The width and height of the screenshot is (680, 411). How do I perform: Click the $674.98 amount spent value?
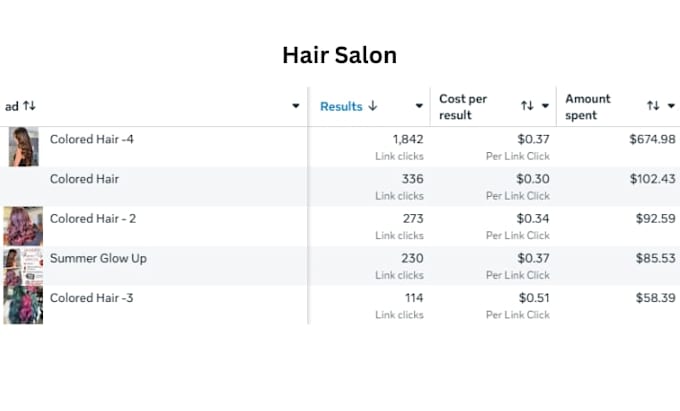[652, 139]
